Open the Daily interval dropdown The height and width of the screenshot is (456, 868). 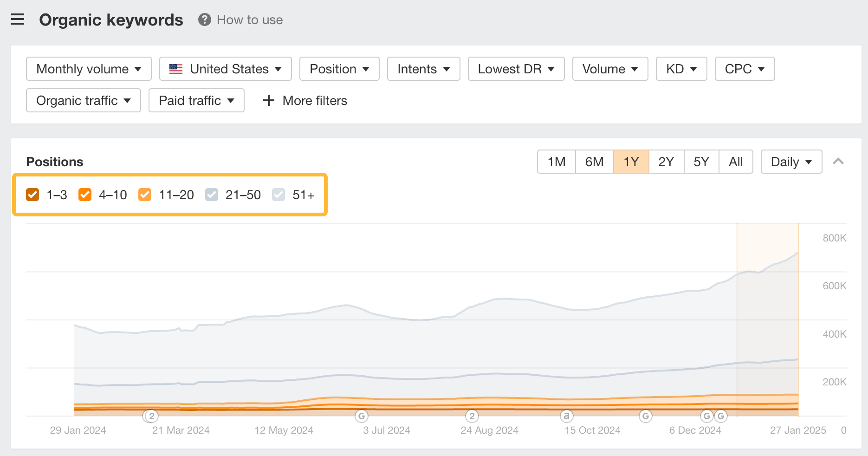[x=791, y=162]
